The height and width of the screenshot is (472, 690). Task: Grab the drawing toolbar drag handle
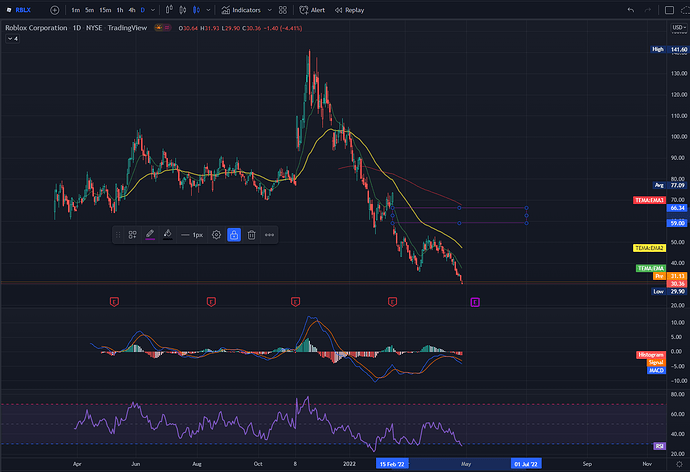click(x=118, y=235)
